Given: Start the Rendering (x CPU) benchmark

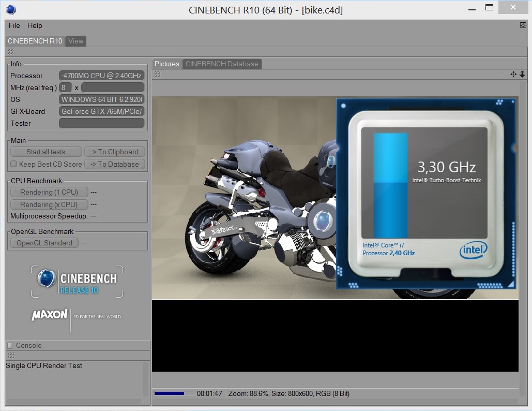Looking at the screenshot, I should click(49, 204).
